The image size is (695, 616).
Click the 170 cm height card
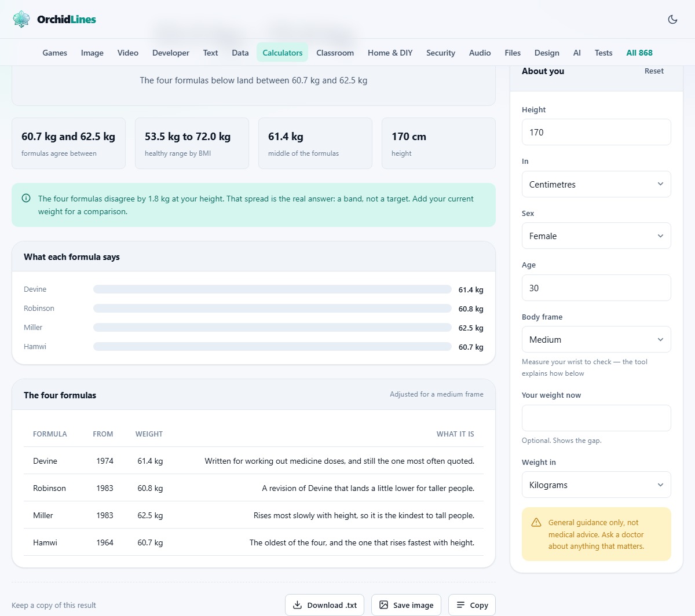coord(438,144)
